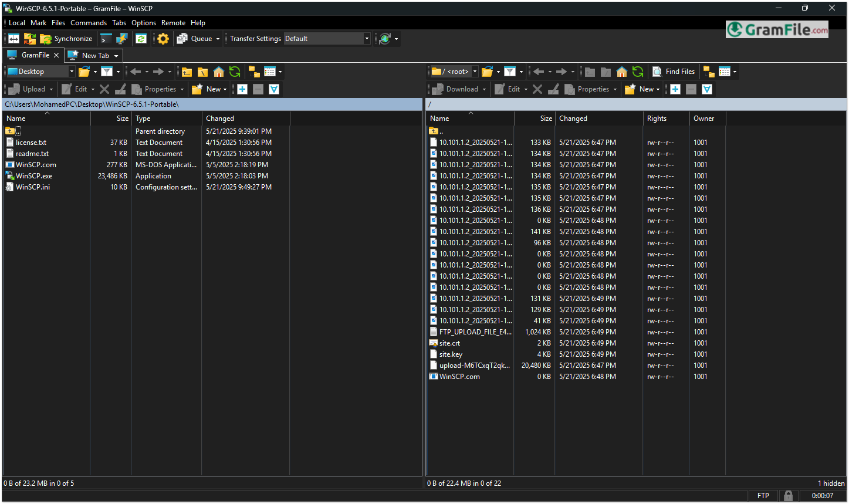Close the GramFile tab with its X
Image resolution: width=849 pixels, height=504 pixels.
[56, 55]
